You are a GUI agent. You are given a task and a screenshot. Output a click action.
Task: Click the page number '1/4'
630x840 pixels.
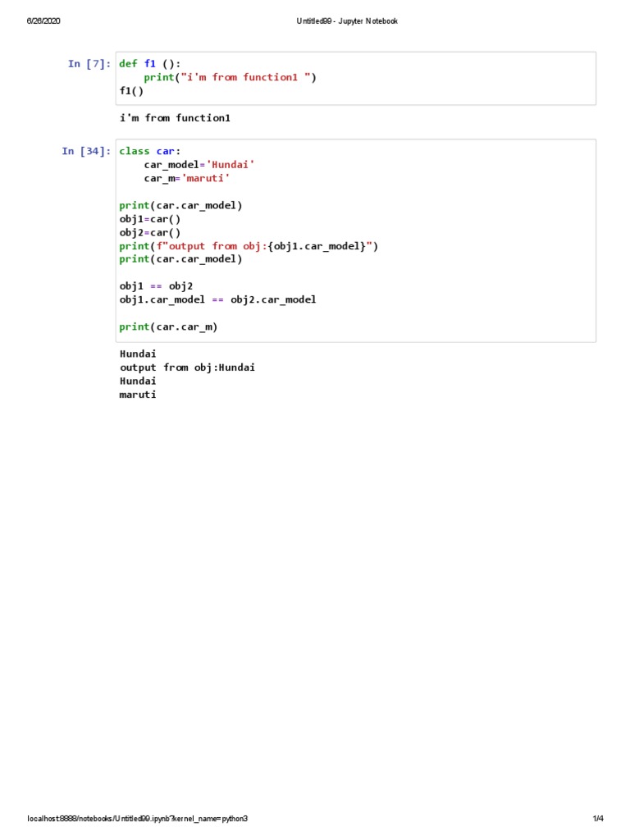point(598,819)
